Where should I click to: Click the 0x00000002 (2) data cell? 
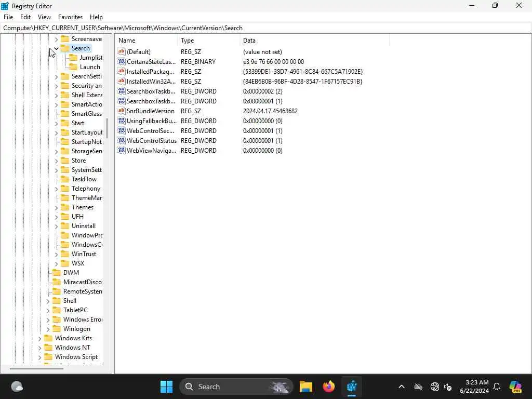(262, 91)
